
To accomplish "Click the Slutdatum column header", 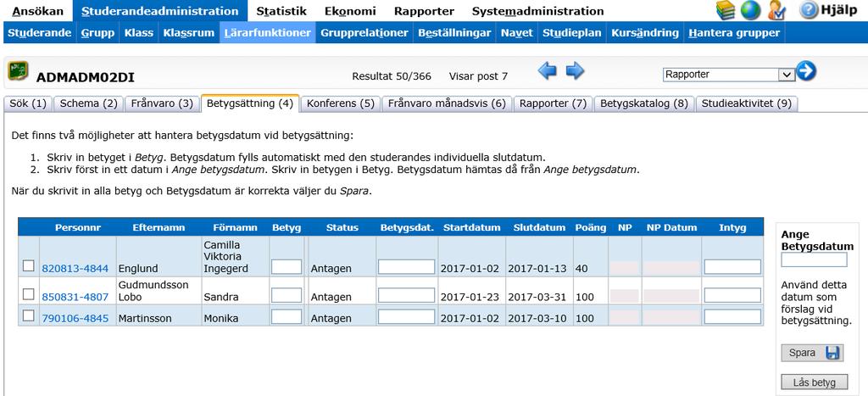I will coord(539,227).
